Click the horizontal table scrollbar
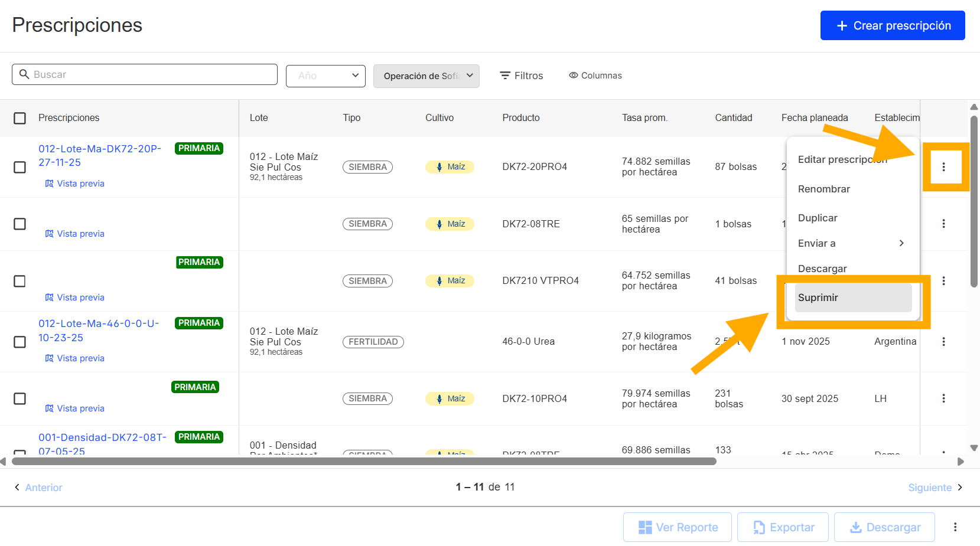 [x=364, y=462]
